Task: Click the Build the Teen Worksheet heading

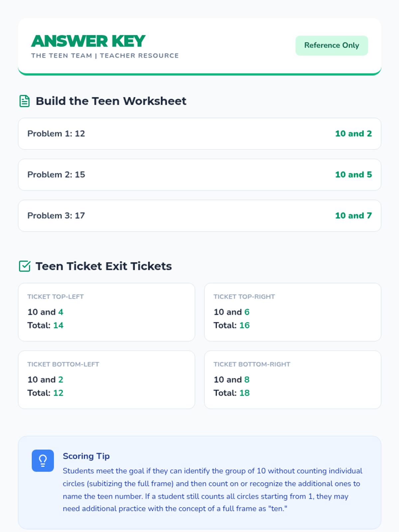Action: tap(111, 101)
